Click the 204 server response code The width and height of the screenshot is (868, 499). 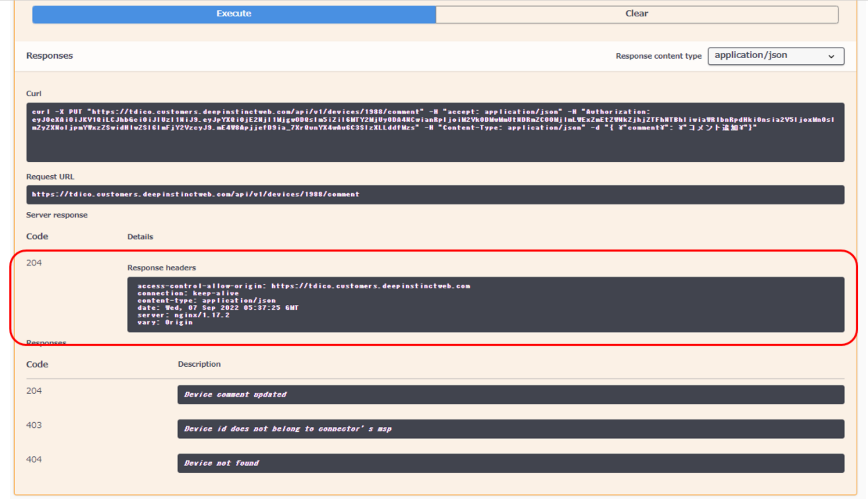34,263
